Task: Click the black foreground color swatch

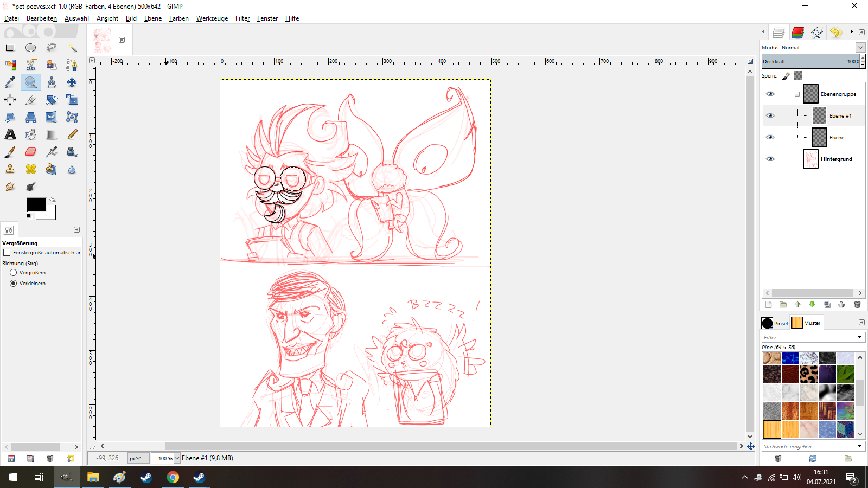Action: pyautogui.click(x=36, y=204)
